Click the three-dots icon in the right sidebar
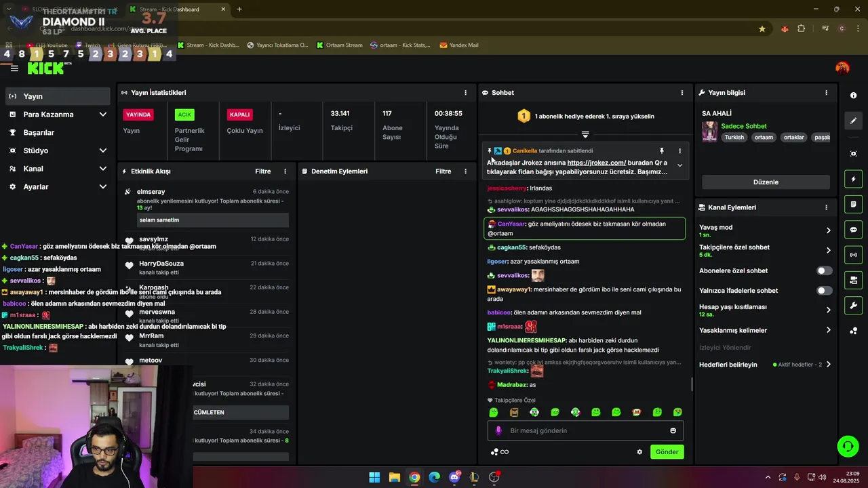This screenshot has height=488, width=868. point(853,331)
